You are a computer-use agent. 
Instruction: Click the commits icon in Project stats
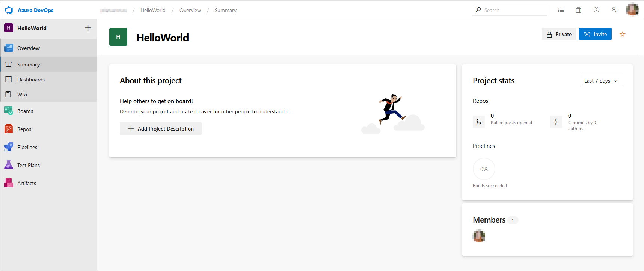coord(556,122)
